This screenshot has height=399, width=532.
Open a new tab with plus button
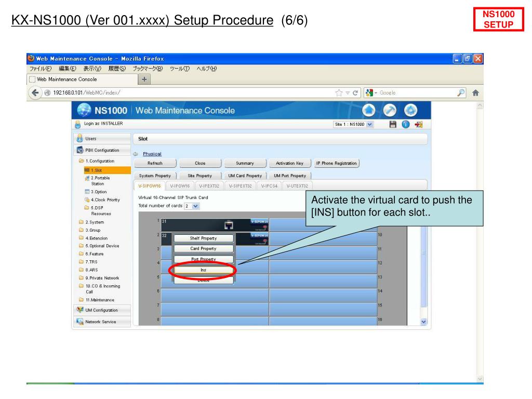(144, 79)
